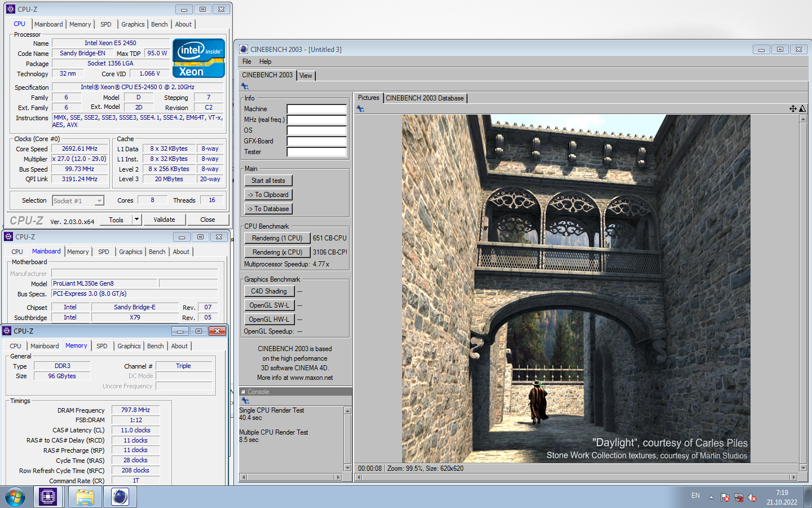Click the OS input field
Screen dimensions: 812x508
pyautogui.click(x=316, y=130)
